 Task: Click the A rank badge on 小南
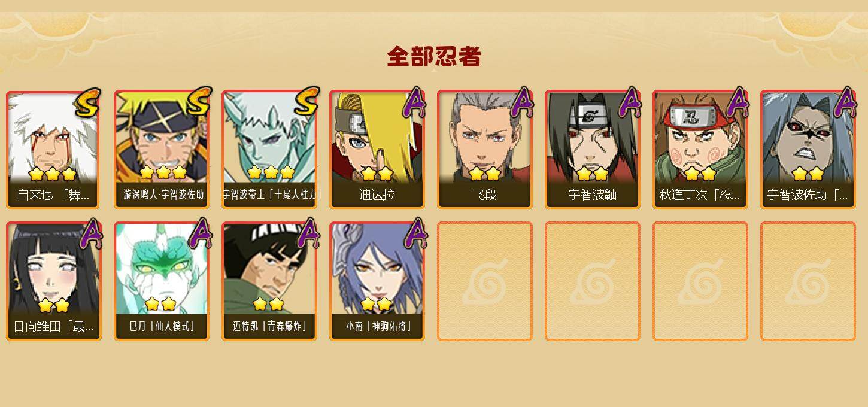414,234
